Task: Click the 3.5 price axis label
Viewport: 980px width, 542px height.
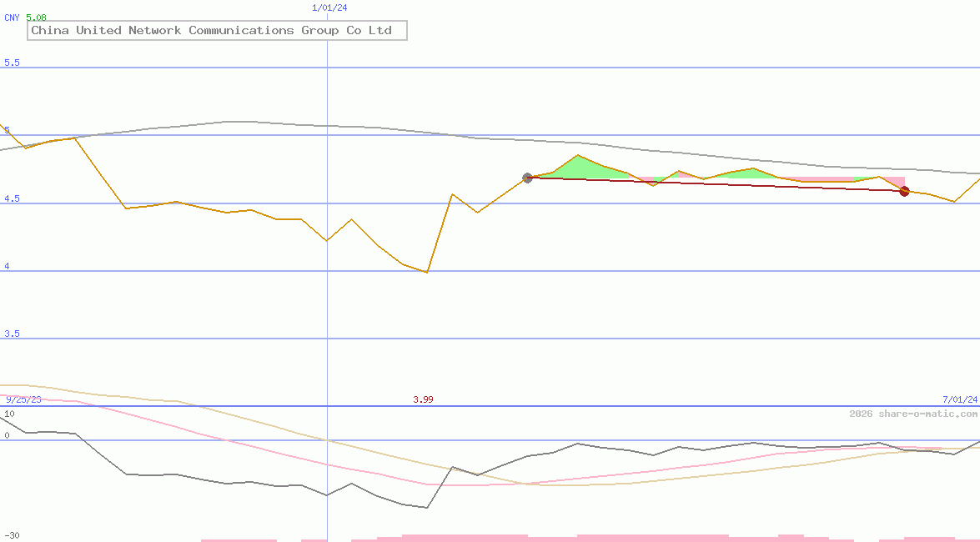Action: coord(12,334)
